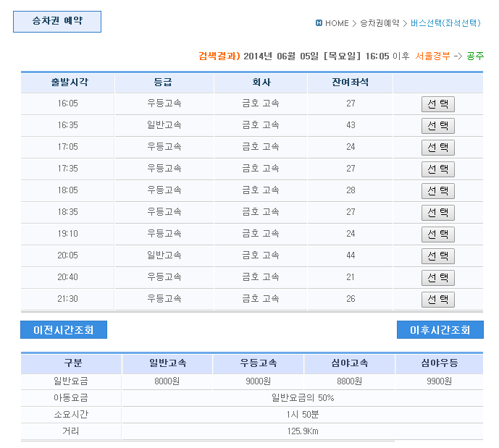Viewport: 499px width, 448px height.
Task: Click the 우등고속 fare column header
Action: coord(258,364)
